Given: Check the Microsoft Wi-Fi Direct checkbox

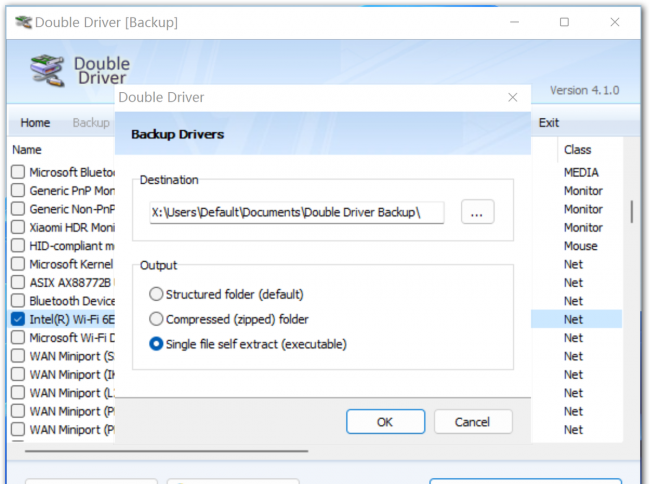Looking at the screenshot, I should pos(18,337).
